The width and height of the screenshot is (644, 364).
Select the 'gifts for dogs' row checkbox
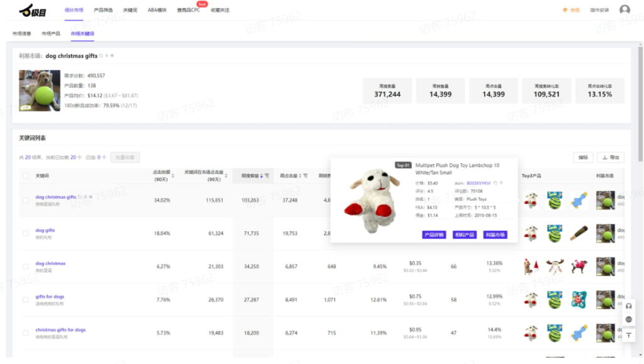pyautogui.click(x=26, y=299)
